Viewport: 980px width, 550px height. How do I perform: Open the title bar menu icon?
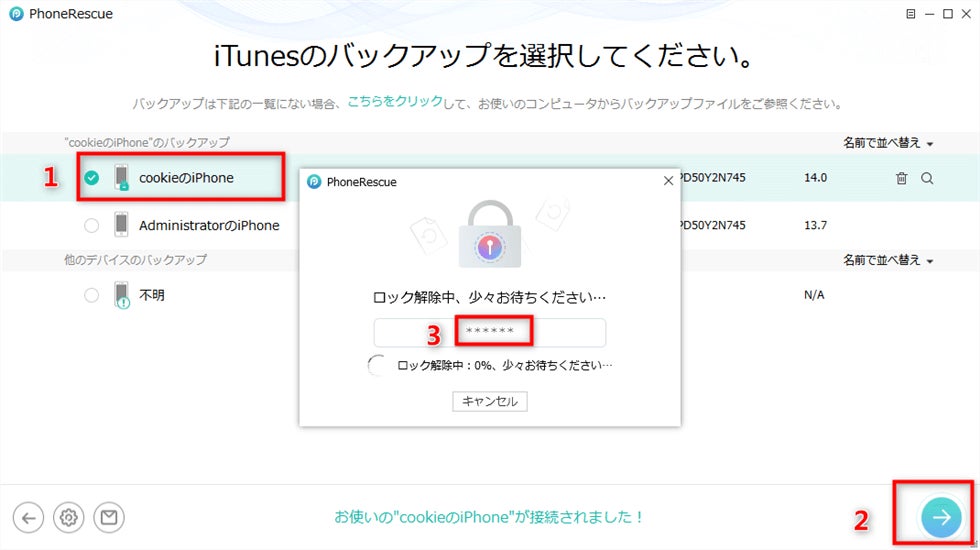911,14
